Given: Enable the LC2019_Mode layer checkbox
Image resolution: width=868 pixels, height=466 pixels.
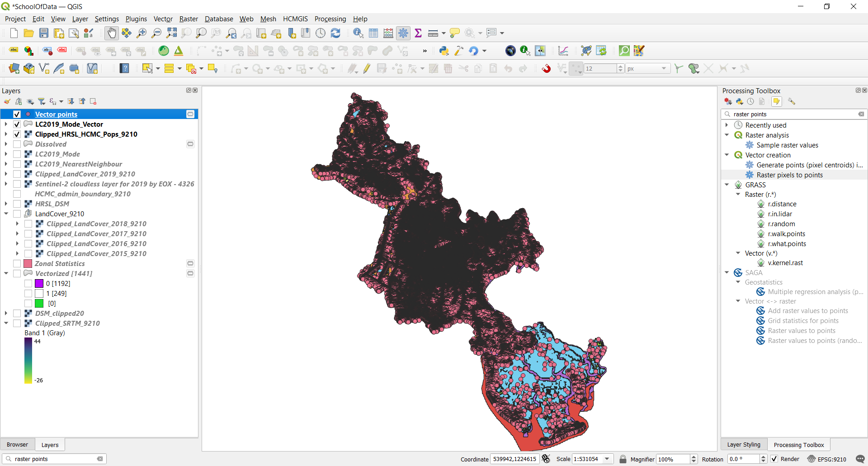Looking at the screenshot, I should (17, 154).
